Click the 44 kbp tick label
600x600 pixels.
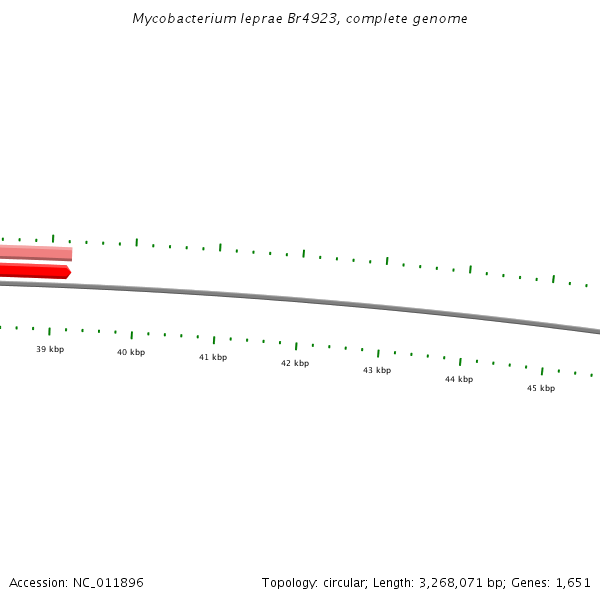coord(459,379)
